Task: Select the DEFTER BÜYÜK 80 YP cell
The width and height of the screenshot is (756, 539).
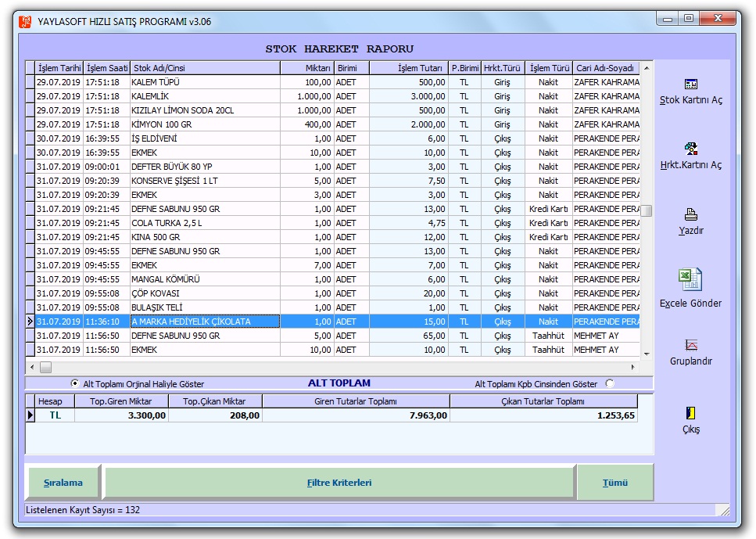Action: pyautogui.click(x=205, y=167)
